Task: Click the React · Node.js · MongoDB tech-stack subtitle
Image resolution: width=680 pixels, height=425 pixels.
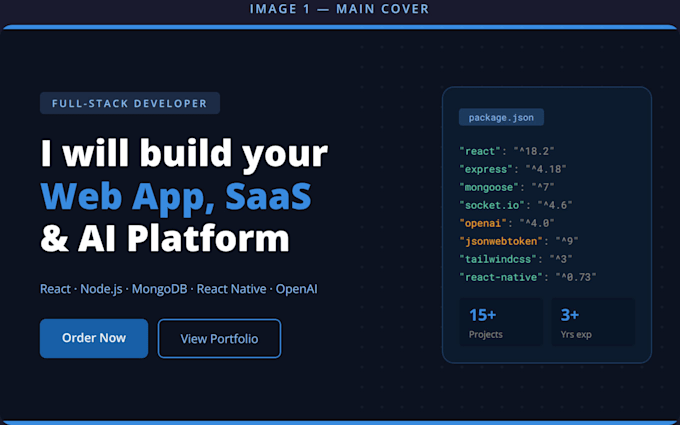Action: pyautogui.click(x=179, y=289)
